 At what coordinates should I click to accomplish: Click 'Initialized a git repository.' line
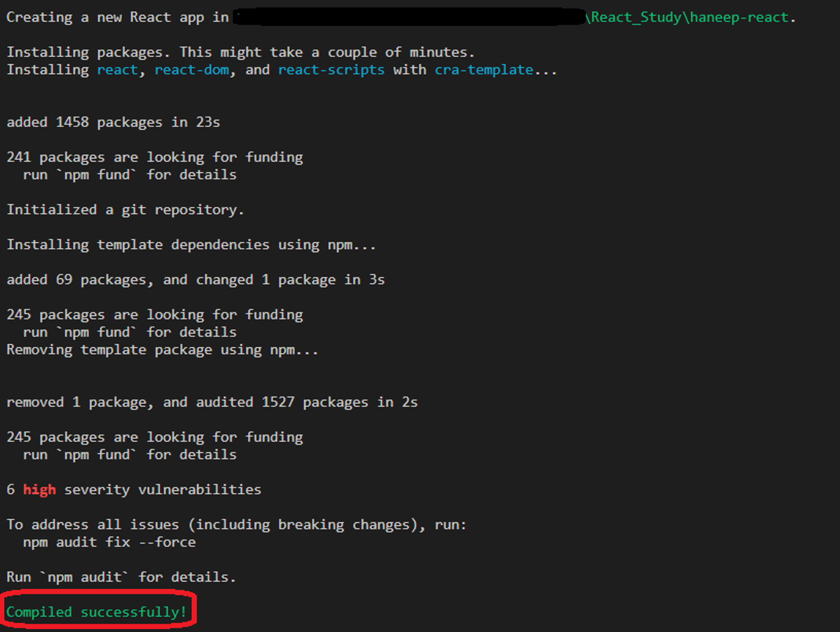point(125,210)
